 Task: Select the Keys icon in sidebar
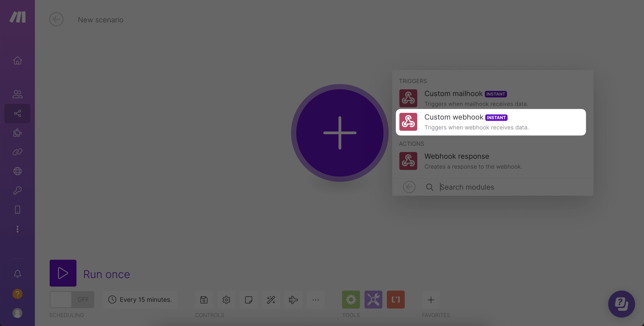coord(17,191)
